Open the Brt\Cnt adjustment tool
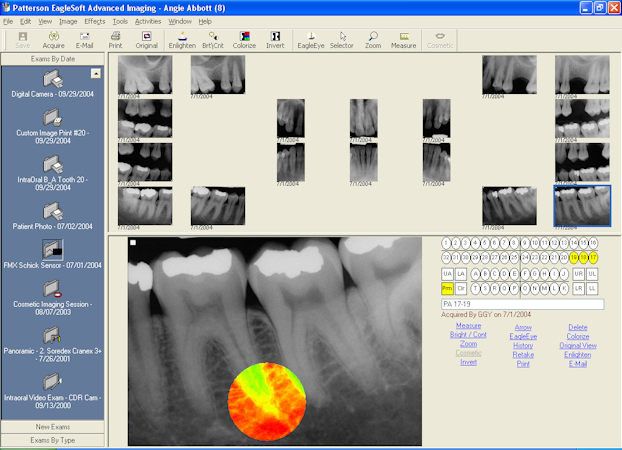This screenshot has width=622, height=450. 213,40
